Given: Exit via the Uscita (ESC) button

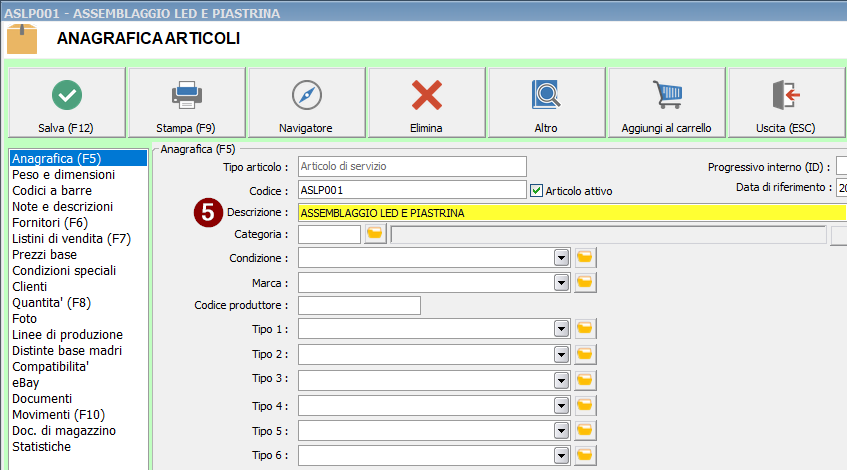Looking at the screenshot, I should [x=786, y=103].
